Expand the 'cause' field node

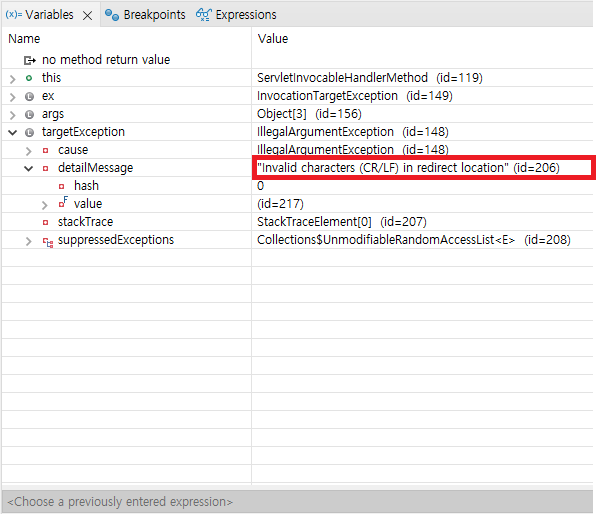pos(28,150)
